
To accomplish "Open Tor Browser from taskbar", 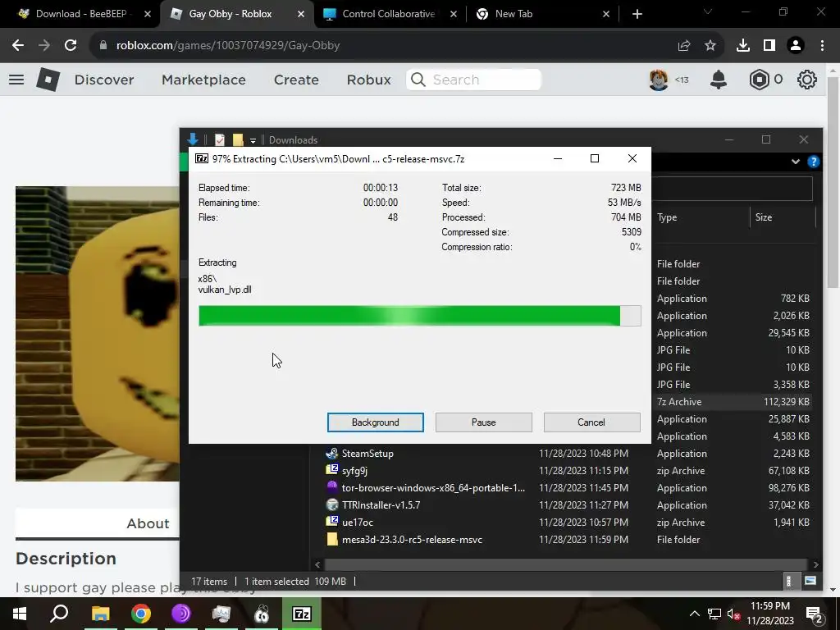I will [x=181, y=614].
